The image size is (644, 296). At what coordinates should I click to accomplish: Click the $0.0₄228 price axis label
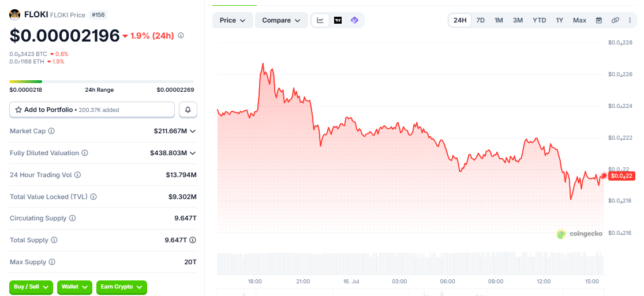(620, 43)
